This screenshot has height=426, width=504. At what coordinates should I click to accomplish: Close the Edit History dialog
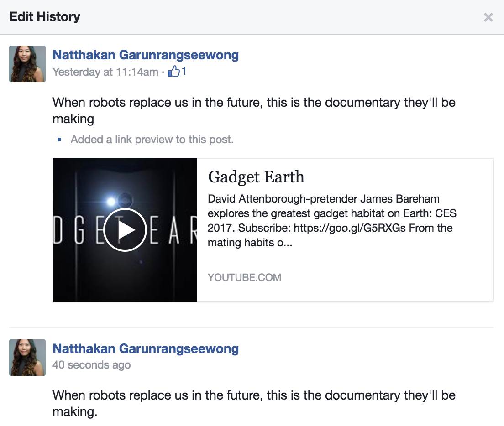tap(488, 17)
